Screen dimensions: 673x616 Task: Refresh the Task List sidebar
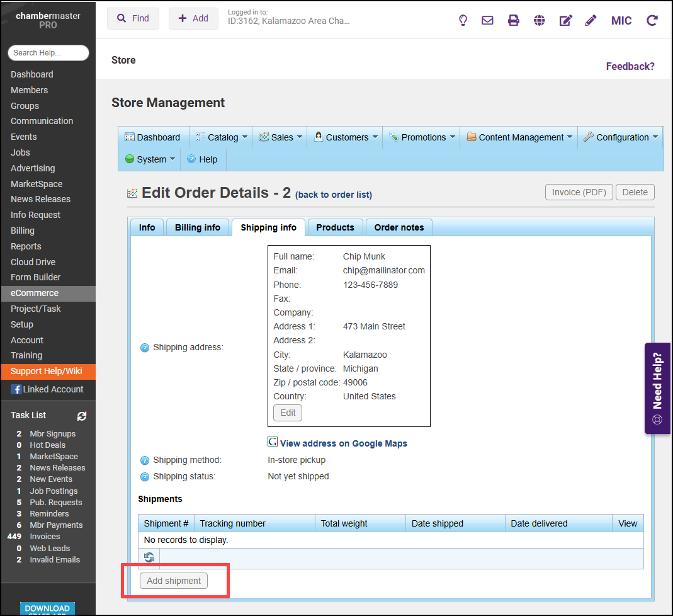click(x=82, y=416)
